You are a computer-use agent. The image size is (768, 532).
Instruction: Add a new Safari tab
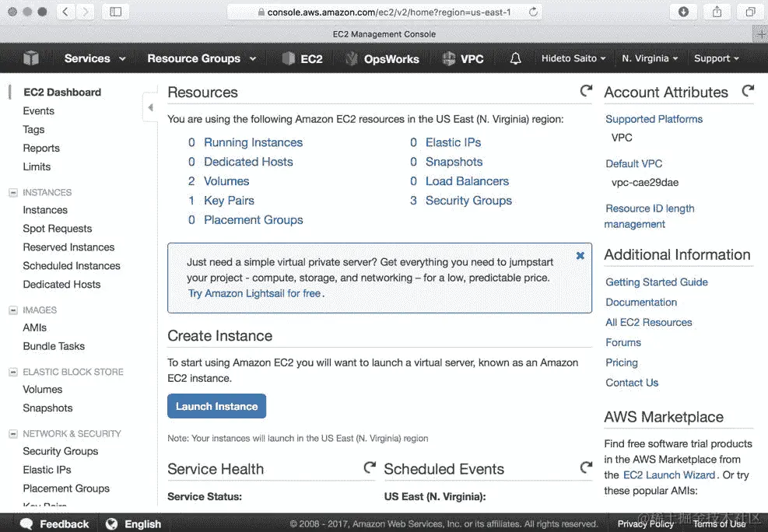click(760, 34)
